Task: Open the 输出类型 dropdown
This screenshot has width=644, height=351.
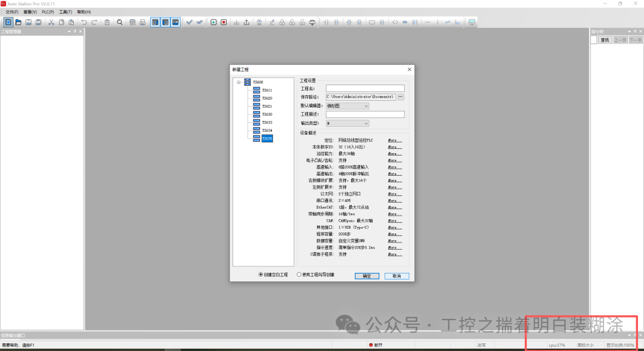Action: pyautogui.click(x=348, y=123)
